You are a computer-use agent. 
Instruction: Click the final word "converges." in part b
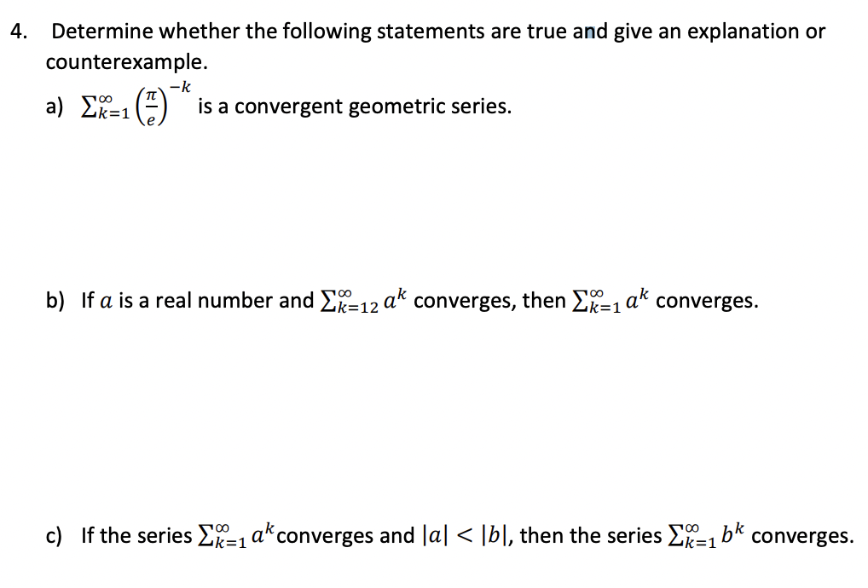pos(707,300)
